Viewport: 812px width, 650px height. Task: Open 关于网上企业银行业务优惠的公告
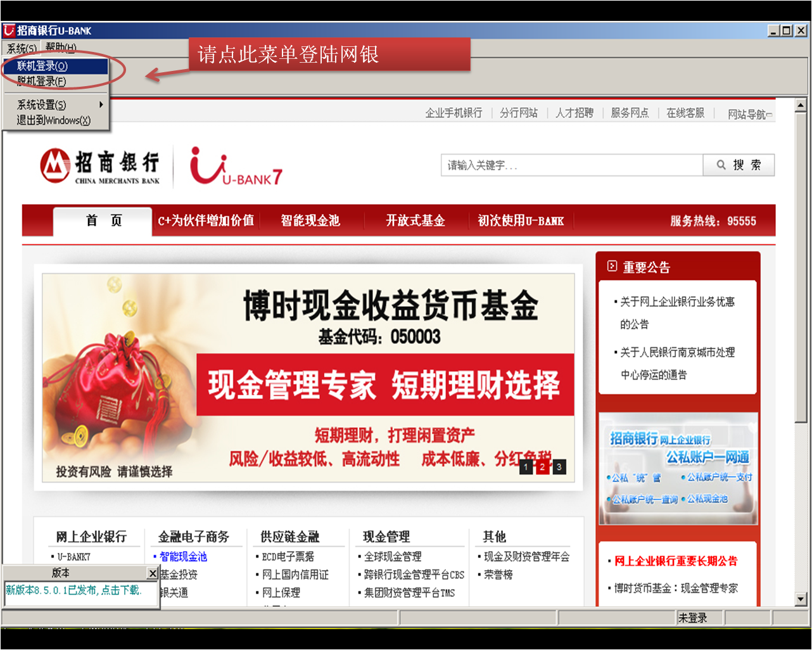(678, 313)
